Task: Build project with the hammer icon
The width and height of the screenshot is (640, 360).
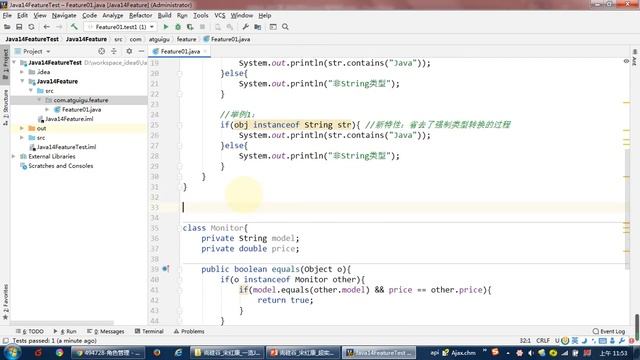Action: coord(74,27)
